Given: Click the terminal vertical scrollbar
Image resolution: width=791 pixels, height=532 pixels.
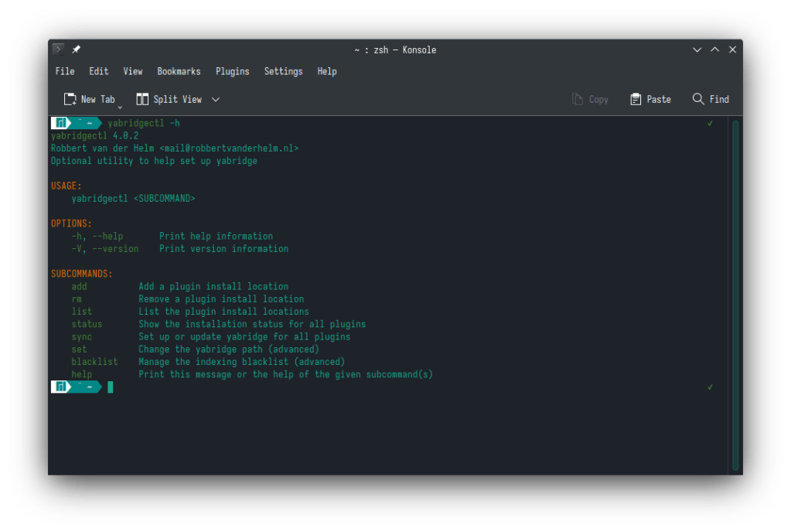Looking at the screenshot, I should pyautogui.click(x=735, y=294).
